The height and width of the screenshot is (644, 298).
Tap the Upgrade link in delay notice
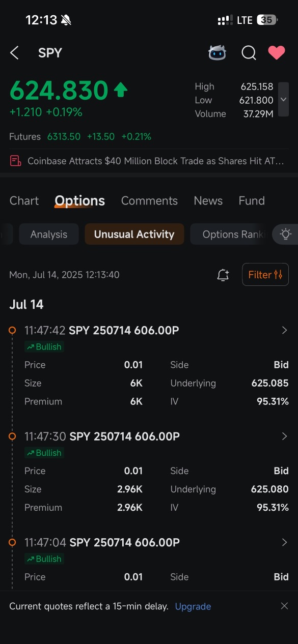[193, 606]
